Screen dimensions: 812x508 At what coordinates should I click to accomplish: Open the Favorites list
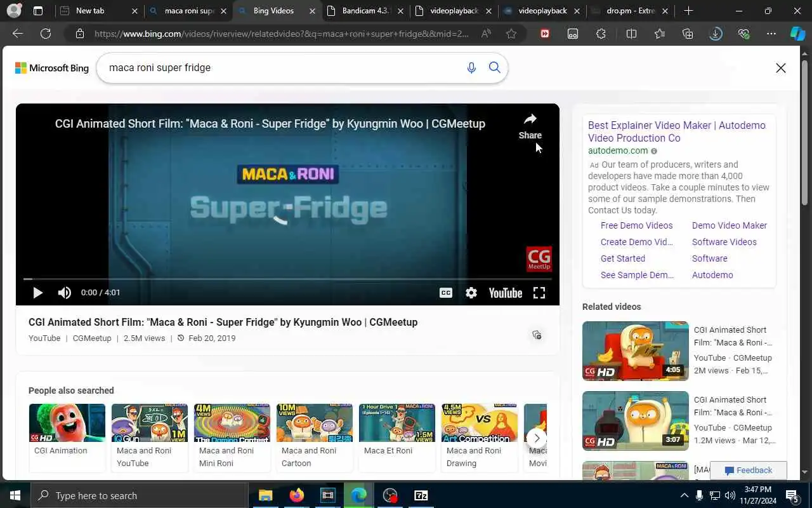click(660, 34)
